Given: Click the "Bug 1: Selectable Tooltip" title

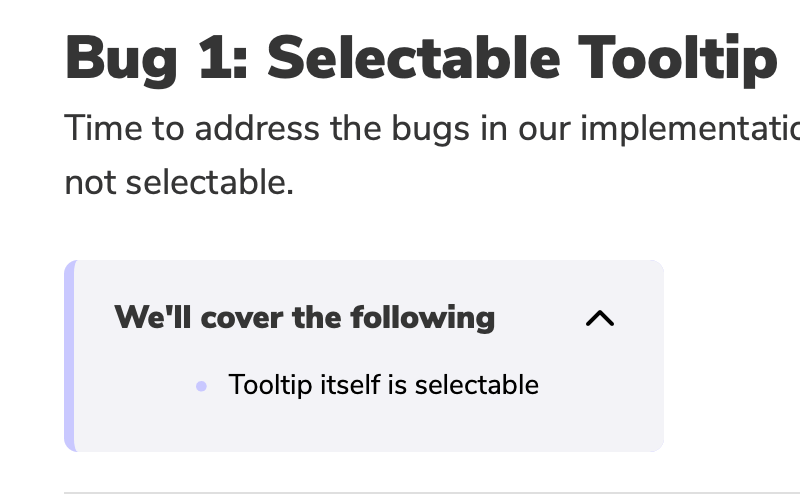Looking at the screenshot, I should click(421, 59).
